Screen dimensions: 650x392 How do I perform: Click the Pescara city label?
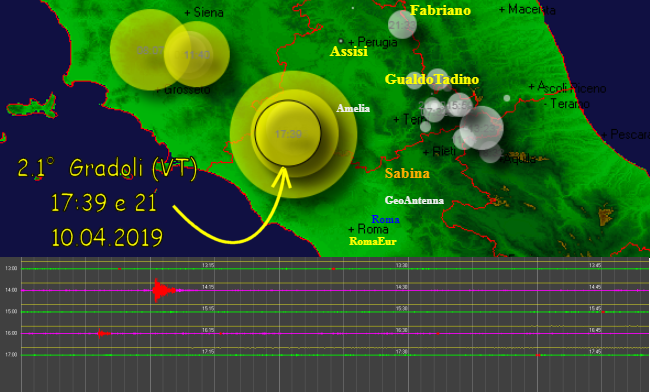point(626,135)
